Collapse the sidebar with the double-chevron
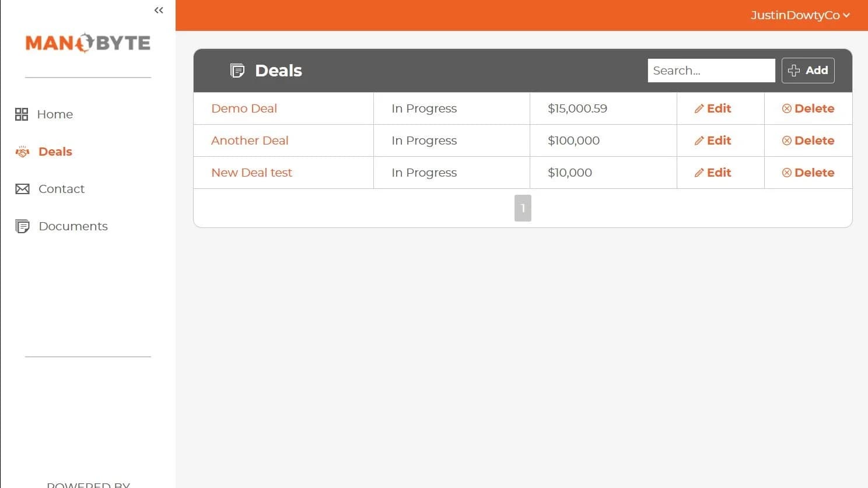The image size is (868, 488). tap(158, 10)
